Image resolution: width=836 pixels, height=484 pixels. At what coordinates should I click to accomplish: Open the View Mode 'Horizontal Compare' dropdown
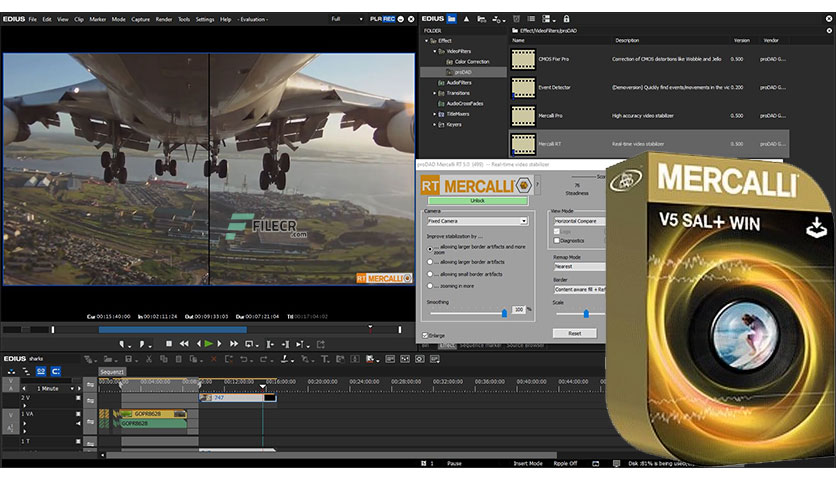[580, 221]
